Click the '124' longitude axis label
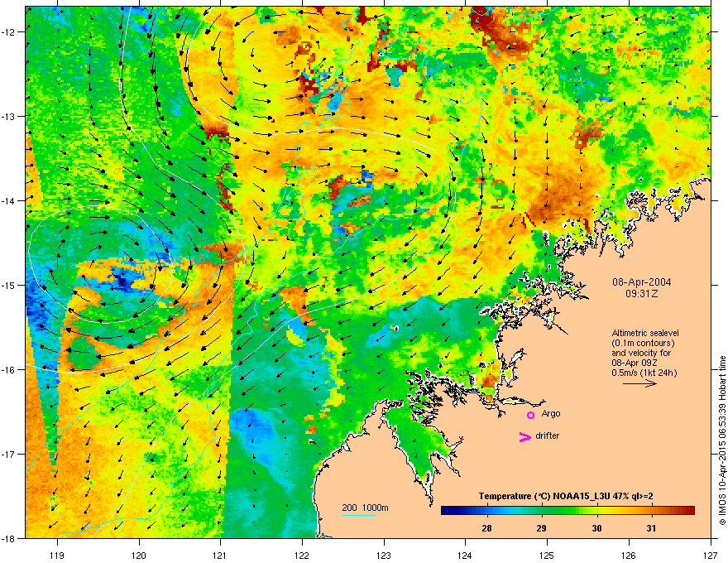Screen dimensions: 728x563 [x=466, y=555]
